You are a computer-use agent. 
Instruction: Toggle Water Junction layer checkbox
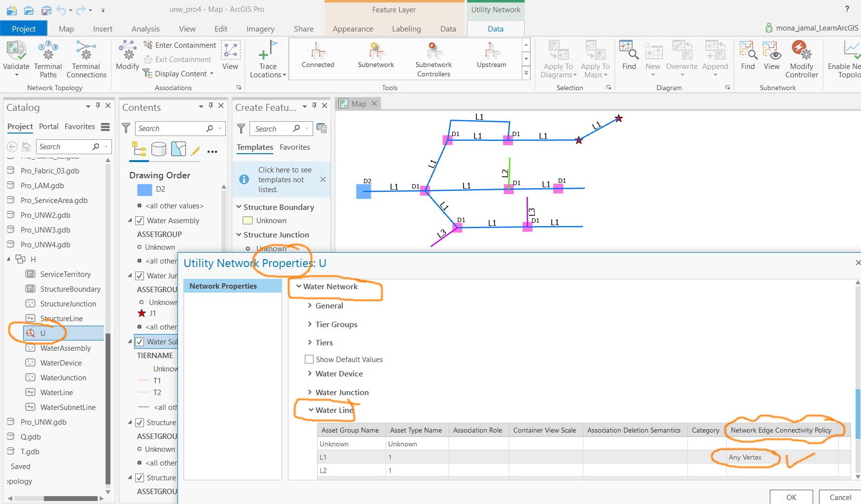[140, 276]
